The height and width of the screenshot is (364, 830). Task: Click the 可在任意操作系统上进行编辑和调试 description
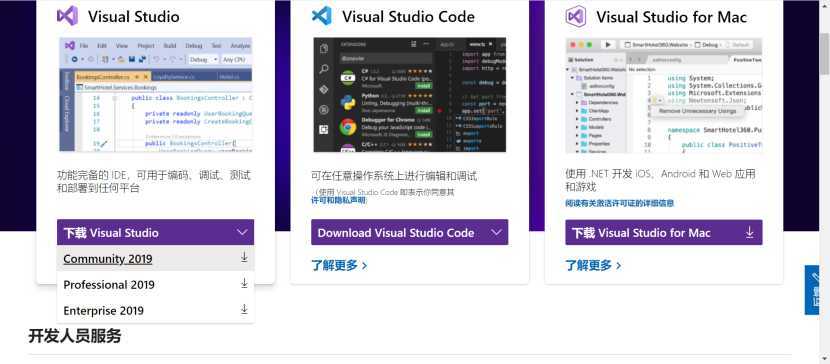pos(394,176)
